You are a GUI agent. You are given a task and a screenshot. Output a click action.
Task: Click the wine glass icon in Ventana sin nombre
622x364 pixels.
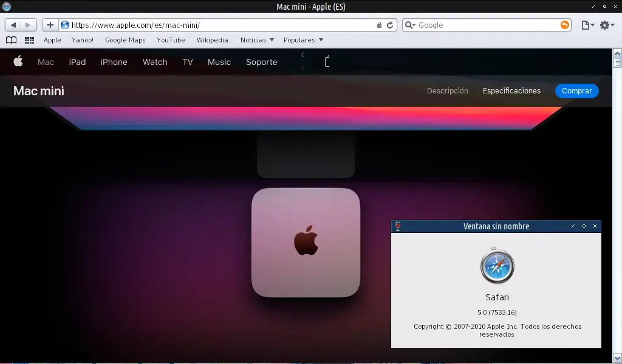[x=398, y=226]
